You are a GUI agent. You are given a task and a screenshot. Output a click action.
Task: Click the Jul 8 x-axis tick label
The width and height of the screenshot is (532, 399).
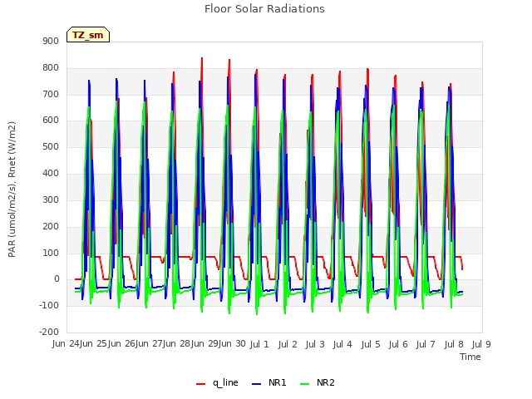(454, 344)
